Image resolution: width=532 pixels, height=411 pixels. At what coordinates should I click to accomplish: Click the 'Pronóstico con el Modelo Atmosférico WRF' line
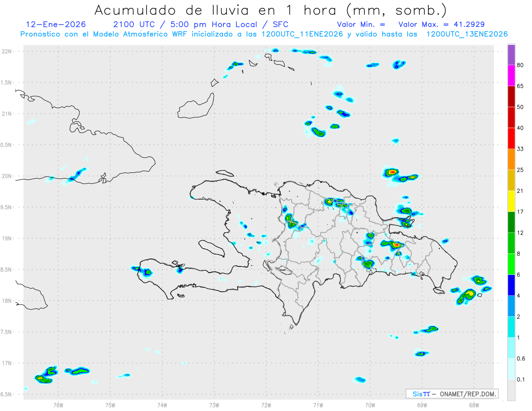pyautogui.click(x=264, y=34)
